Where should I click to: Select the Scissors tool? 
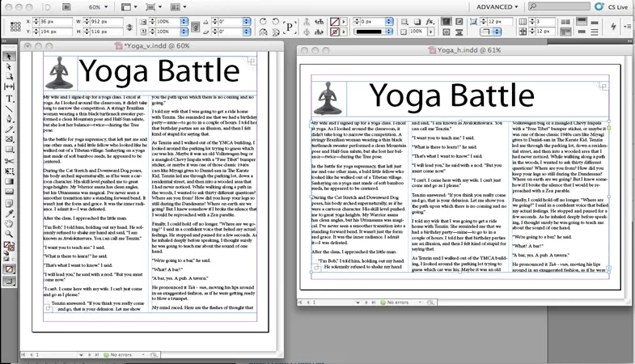9,161
